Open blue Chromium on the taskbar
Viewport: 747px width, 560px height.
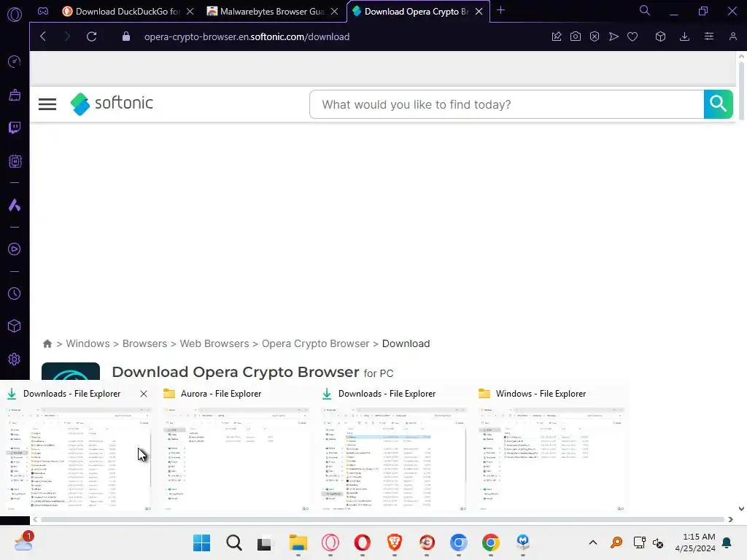[x=459, y=542]
